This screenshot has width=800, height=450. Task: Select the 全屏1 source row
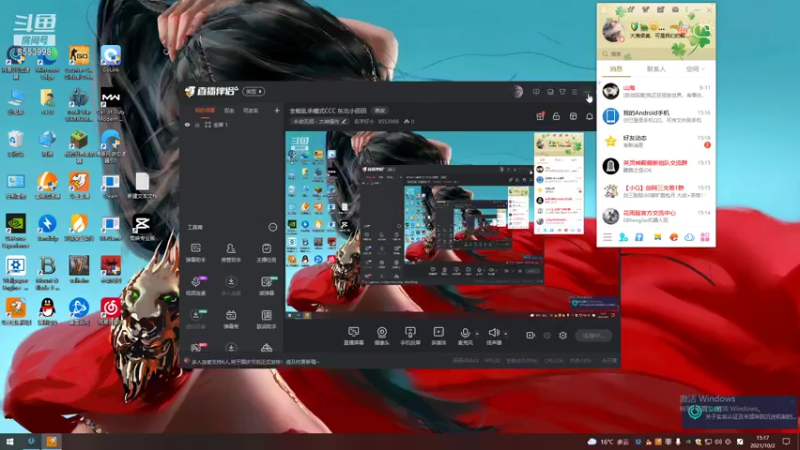pyautogui.click(x=231, y=124)
